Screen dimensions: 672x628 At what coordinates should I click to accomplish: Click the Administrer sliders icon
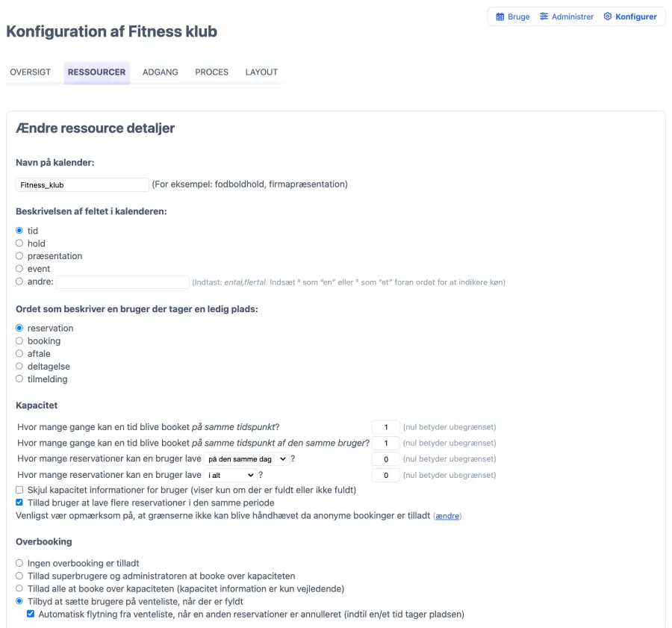(544, 16)
